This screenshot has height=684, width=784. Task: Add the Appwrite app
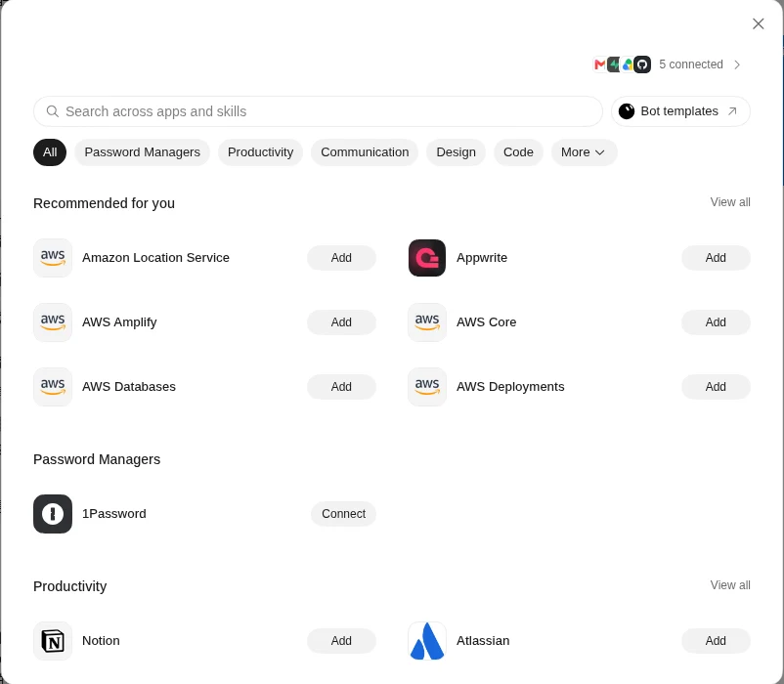(716, 258)
